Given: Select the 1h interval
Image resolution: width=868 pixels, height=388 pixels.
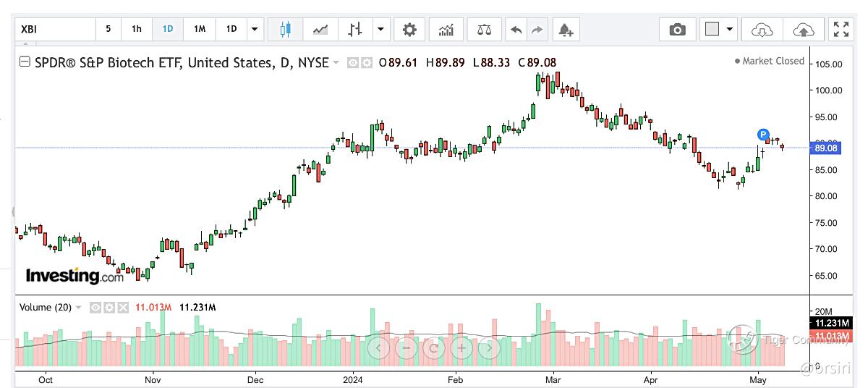Looking at the screenshot, I should tap(137, 29).
